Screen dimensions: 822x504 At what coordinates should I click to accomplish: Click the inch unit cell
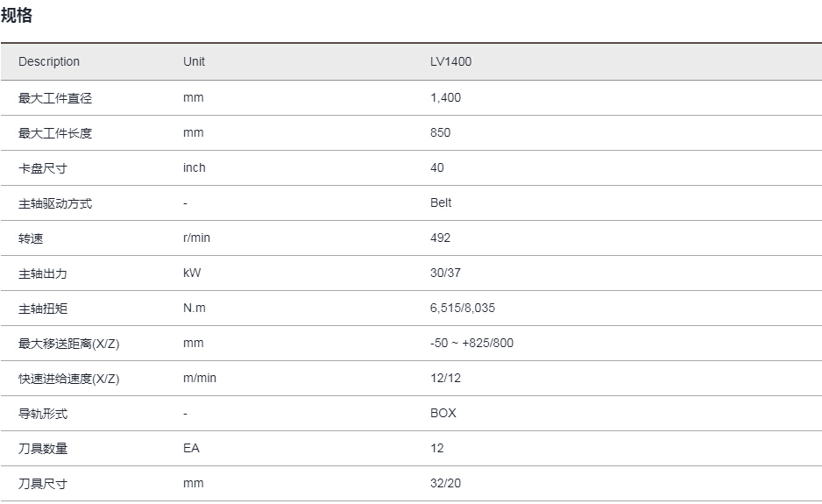tap(194, 168)
